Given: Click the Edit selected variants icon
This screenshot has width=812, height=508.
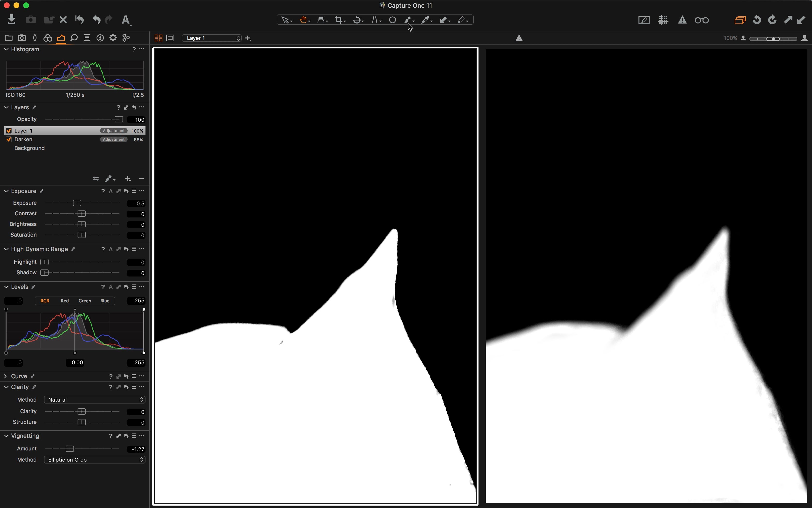Looking at the screenshot, I should point(740,20).
